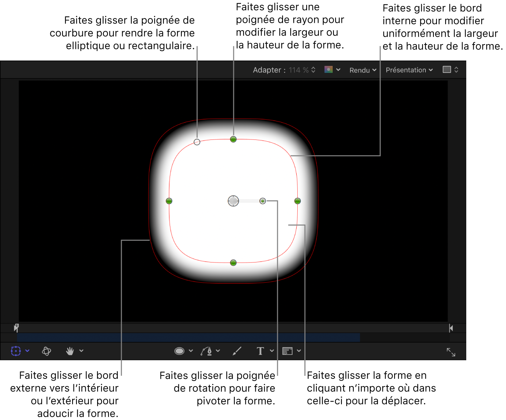Toggle the left timeline pin marker
506x420 pixels.
(16, 328)
